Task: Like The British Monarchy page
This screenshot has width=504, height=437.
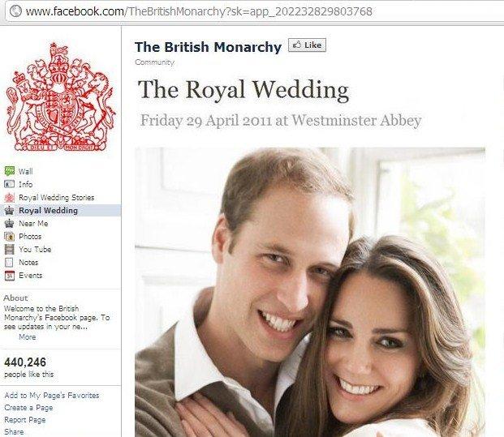Action: [x=307, y=45]
